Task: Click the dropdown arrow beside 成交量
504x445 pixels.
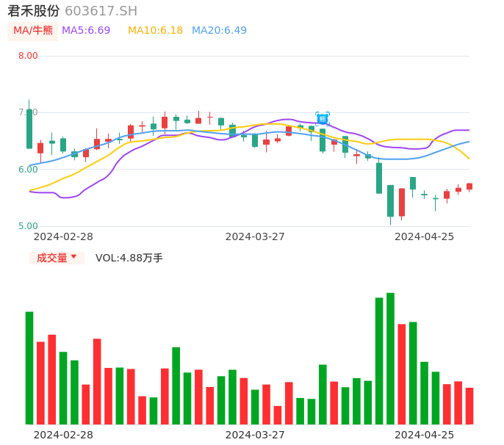Action: coord(73,257)
